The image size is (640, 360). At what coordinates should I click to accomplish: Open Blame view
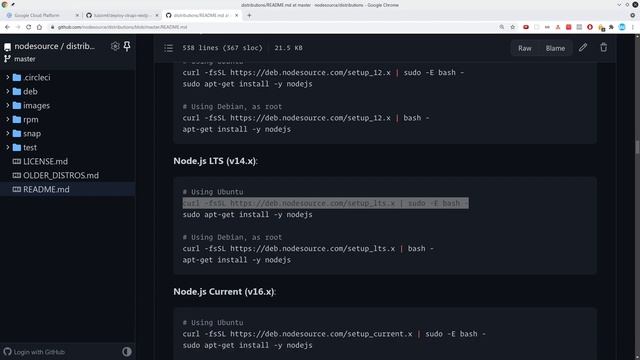coord(555,48)
